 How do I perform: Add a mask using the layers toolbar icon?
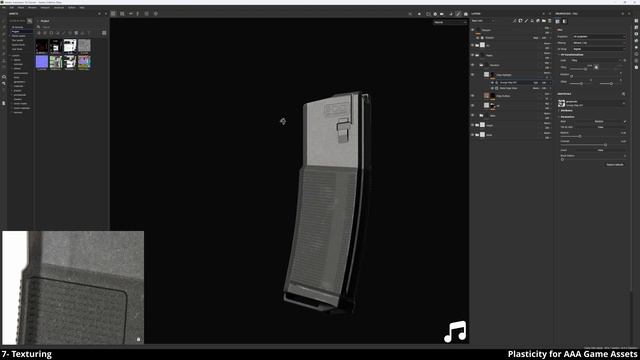pos(520,20)
